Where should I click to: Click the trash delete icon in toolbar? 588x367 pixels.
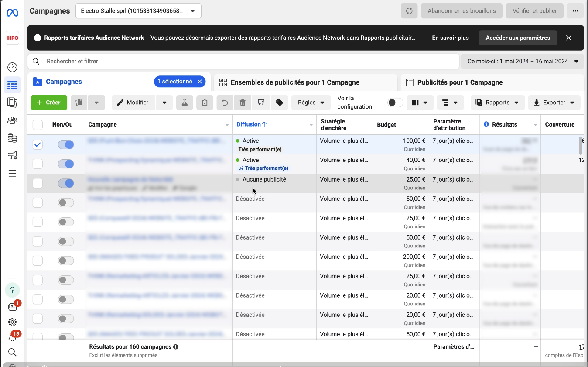pos(243,103)
